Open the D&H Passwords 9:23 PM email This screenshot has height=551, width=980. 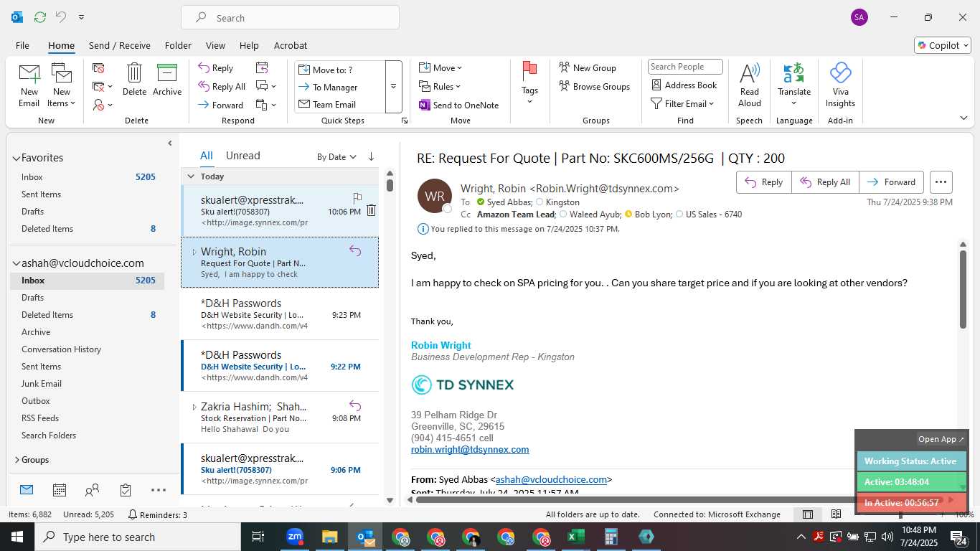(x=280, y=314)
